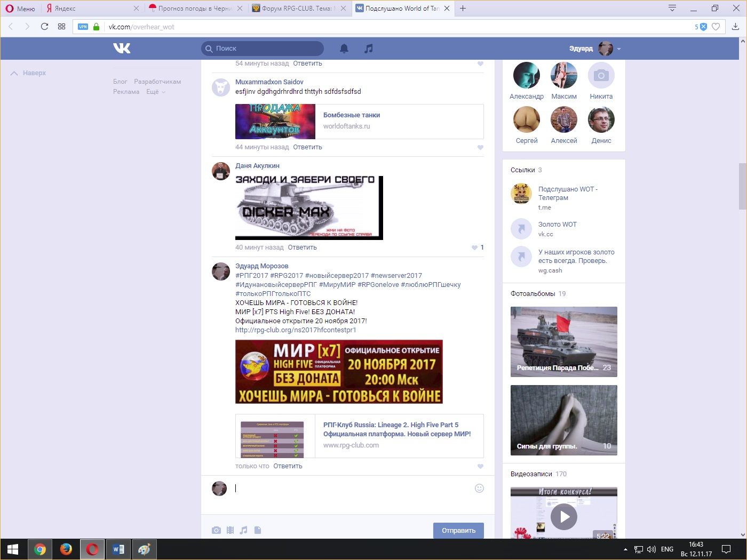Image resolution: width=747 pixels, height=560 pixels.
Task: Click the VK logo in header
Action: tap(122, 49)
